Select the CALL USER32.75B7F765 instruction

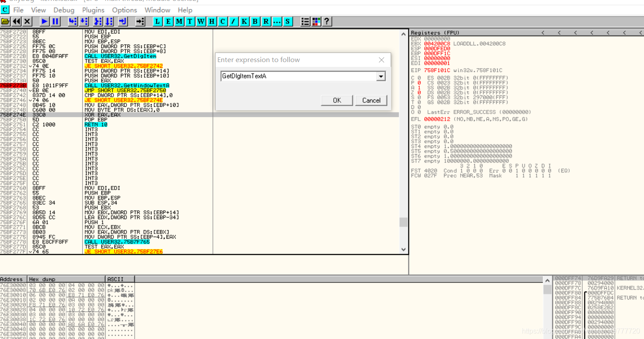(117, 242)
